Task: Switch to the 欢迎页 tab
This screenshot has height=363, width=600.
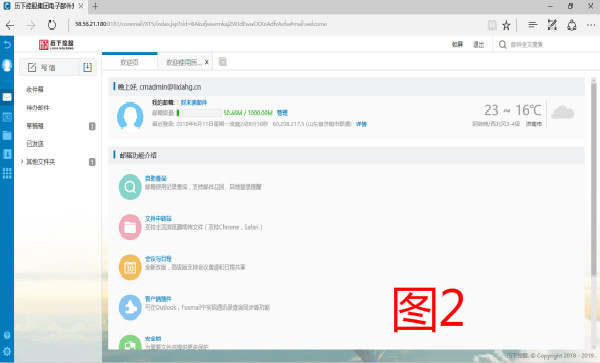Action: coord(129,62)
